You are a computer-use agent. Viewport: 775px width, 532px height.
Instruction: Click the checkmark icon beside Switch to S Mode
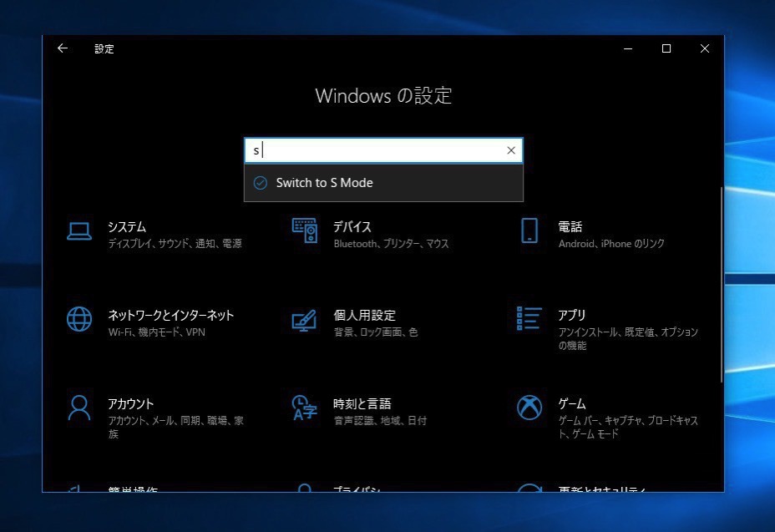(261, 183)
